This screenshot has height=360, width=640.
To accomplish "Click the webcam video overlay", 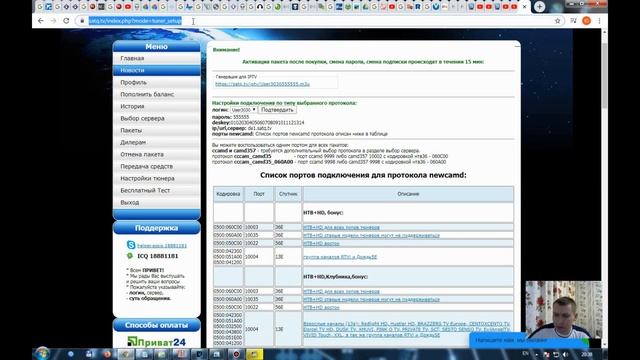I will [x=564, y=309].
